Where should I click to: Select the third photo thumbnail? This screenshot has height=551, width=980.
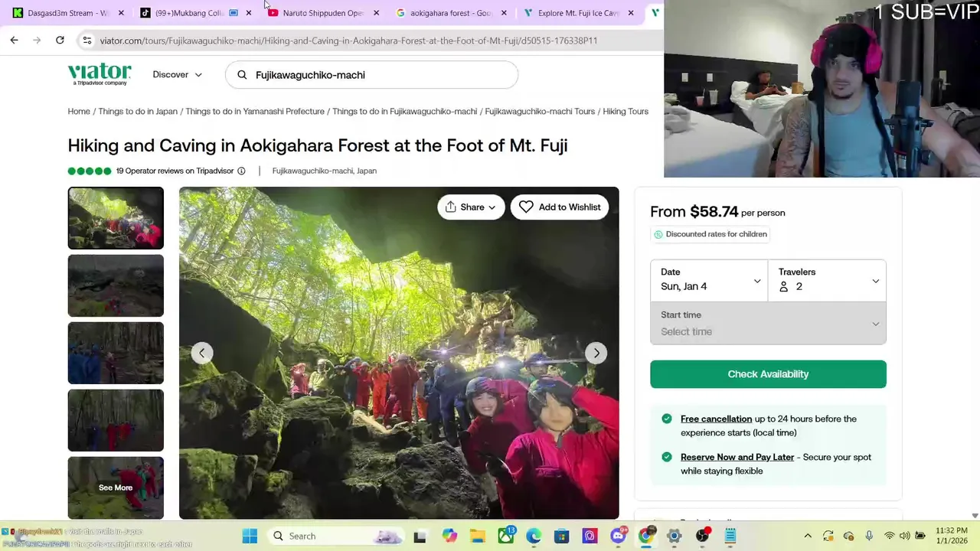pyautogui.click(x=116, y=353)
